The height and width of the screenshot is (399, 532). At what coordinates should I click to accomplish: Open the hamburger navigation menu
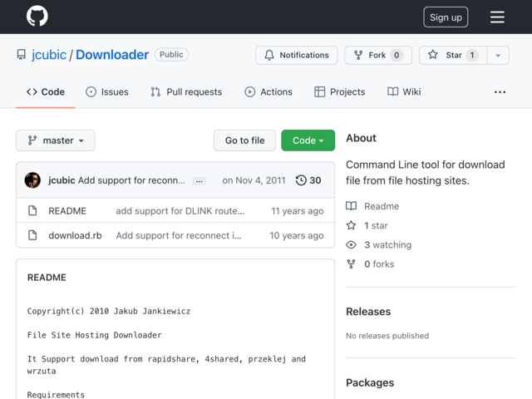[497, 17]
